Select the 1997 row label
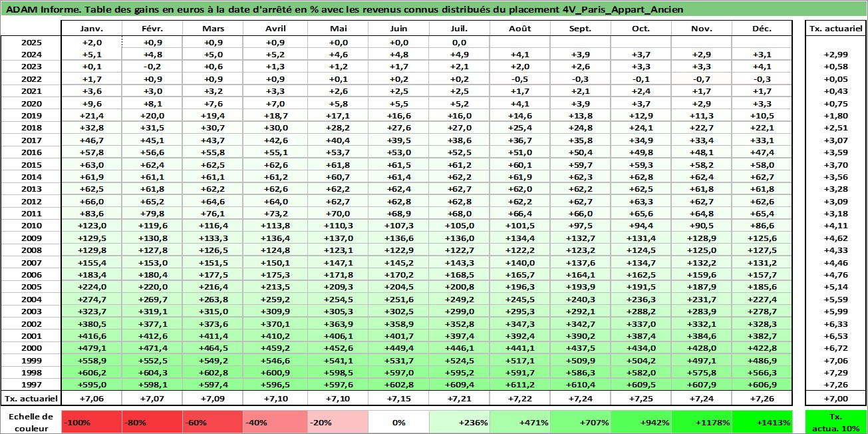This screenshot has height=434, width=868. (31, 385)
